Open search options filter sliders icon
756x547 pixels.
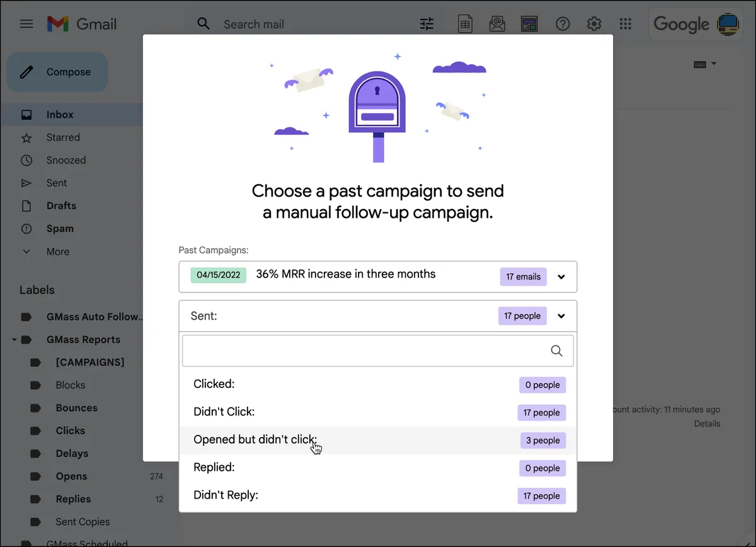[x=427, y=24]
